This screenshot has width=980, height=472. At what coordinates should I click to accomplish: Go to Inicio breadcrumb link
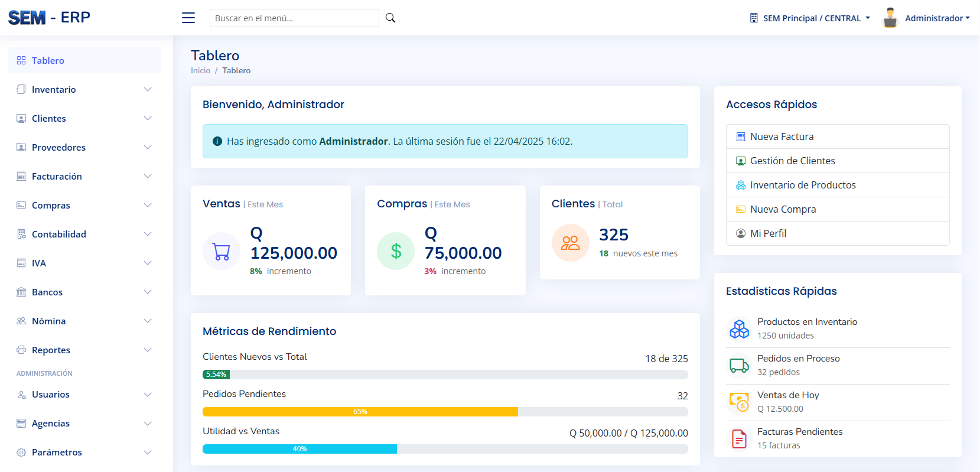coord(200,71)
